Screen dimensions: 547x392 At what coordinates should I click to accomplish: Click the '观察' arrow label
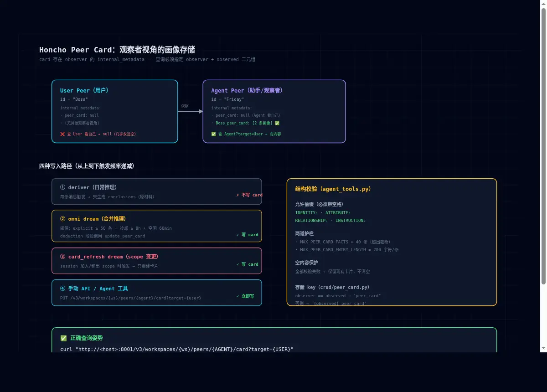(x=185, y=106)
